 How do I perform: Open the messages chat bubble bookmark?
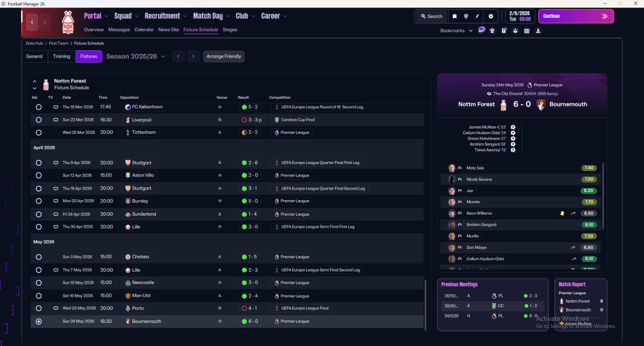pos(481,30)
